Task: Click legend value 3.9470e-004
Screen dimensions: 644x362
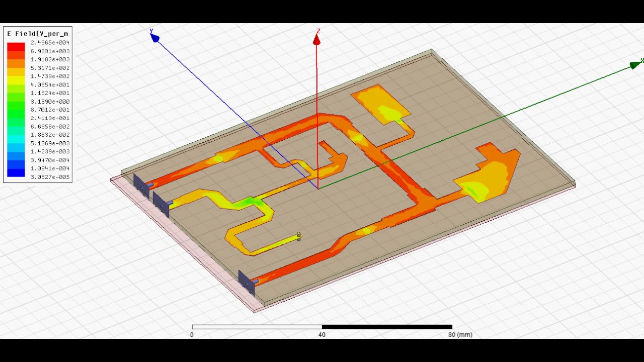Action: 50,160
